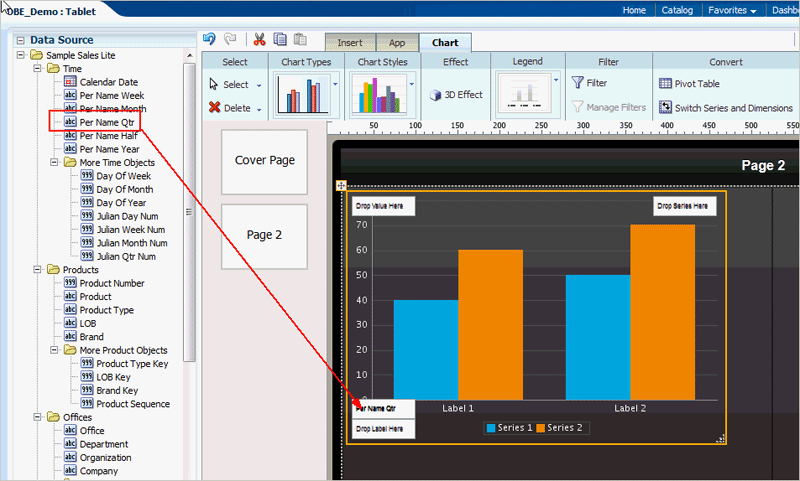This screenshot has height=481, width=800.
Task: Select Organization in the tree
Action: (x=105, y=457)
